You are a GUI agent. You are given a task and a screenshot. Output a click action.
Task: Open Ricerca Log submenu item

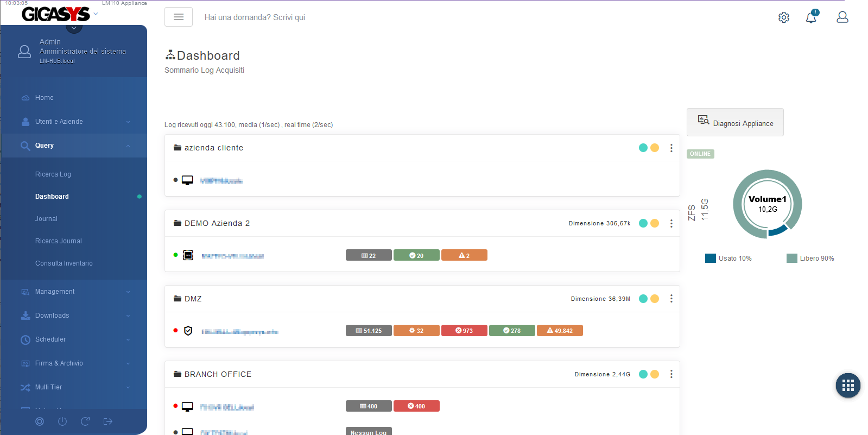pos(53,174)
